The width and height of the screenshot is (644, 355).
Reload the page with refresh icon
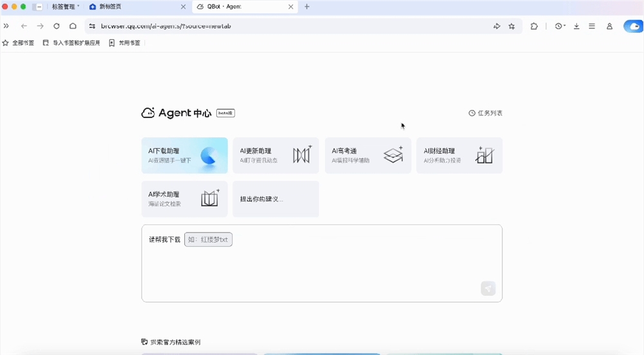[57, 26]
